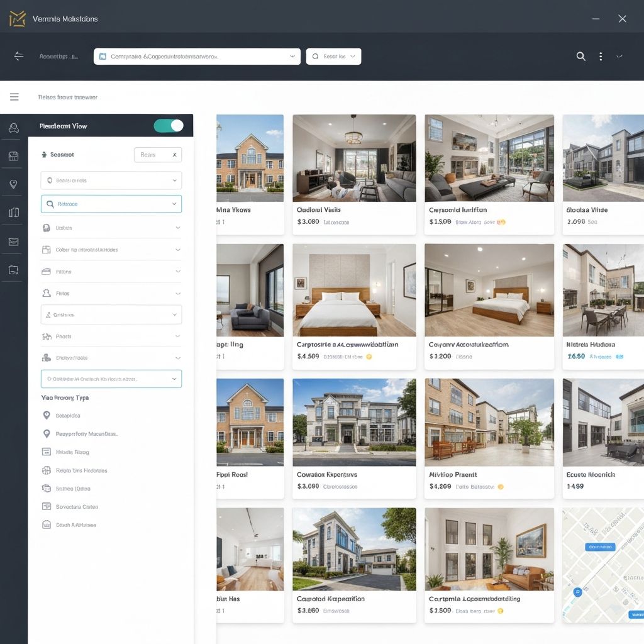Click the navigation label next to the back arrow
644x644 pixels.
click(58, 56)
